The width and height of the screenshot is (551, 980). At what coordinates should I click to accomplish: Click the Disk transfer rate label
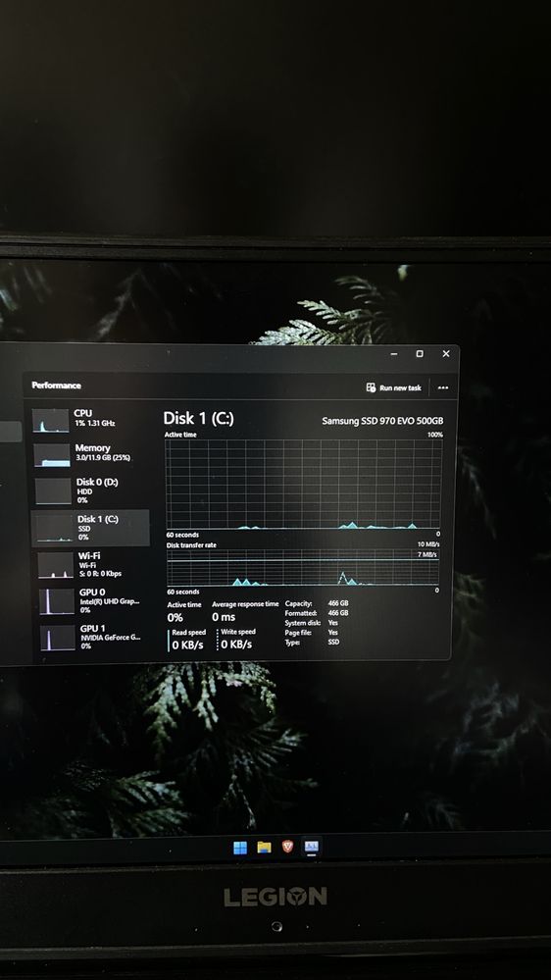[x=191, y=545]
